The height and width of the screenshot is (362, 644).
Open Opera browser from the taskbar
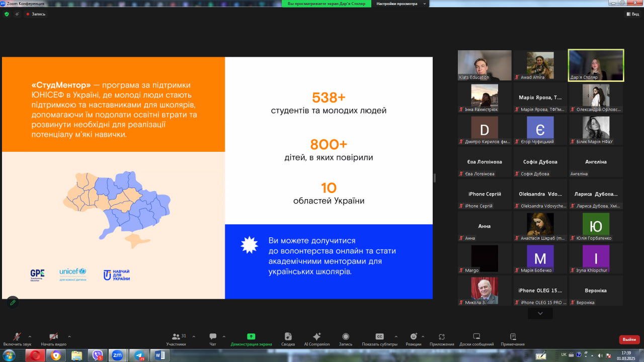click(35, 355)
